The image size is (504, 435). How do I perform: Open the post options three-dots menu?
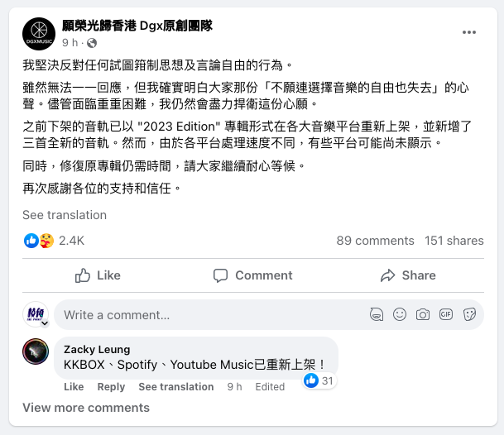(469, 32)
